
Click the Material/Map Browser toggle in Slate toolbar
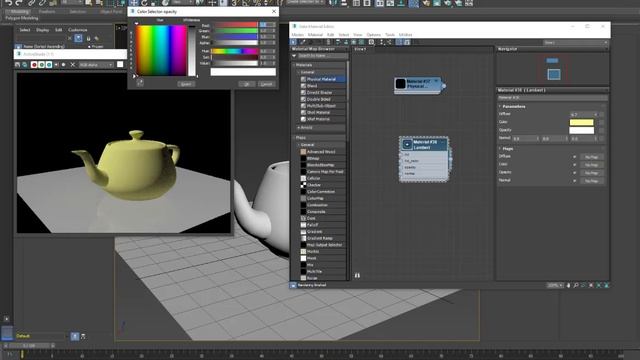[x=400, y=42]
